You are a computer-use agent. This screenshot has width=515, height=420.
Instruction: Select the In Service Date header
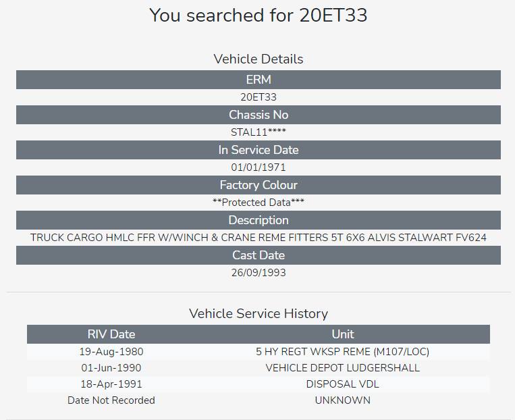tap(258, 150)
